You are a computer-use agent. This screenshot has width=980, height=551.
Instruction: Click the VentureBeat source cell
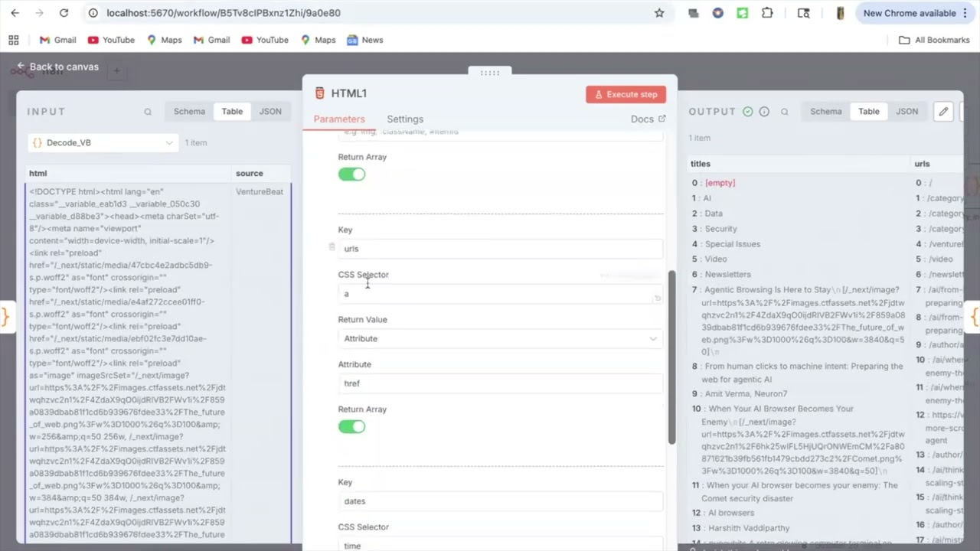click(x=260, y=192)
